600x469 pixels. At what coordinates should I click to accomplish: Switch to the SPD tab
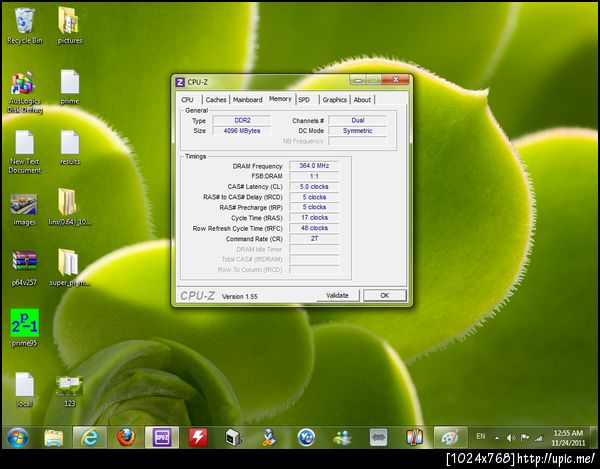click(304, 99)
